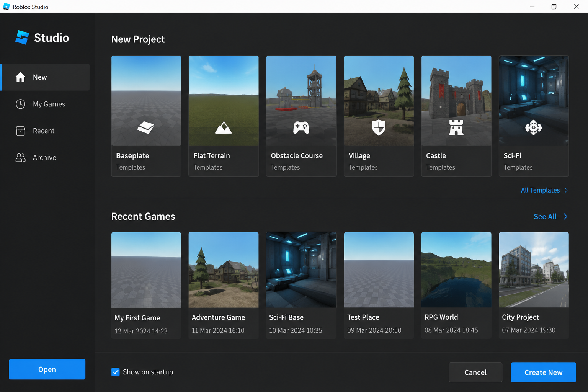Click the date 12 Mar 2024 14:23
Viewport: 588px width, 392px height.
click(x=141, y=331)
